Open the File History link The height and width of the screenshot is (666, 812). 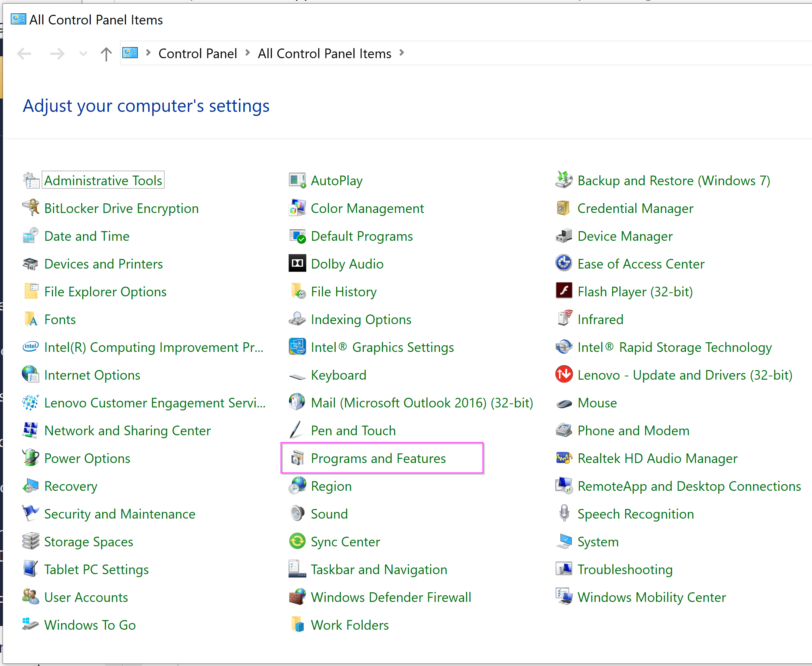344,292
